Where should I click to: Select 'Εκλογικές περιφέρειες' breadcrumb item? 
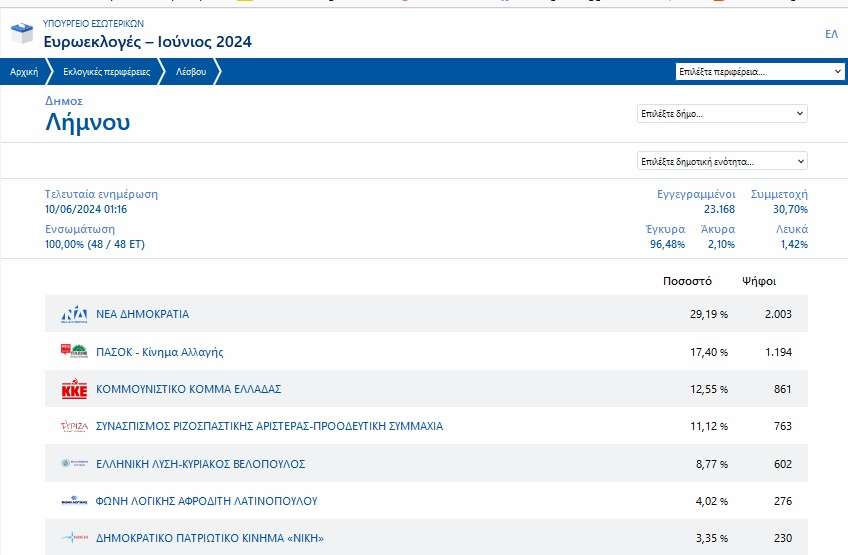tap(106, 72)
